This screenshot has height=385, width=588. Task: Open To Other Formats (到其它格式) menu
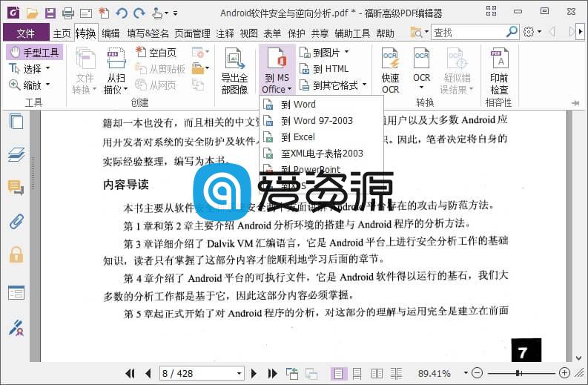tap(333, 85)
